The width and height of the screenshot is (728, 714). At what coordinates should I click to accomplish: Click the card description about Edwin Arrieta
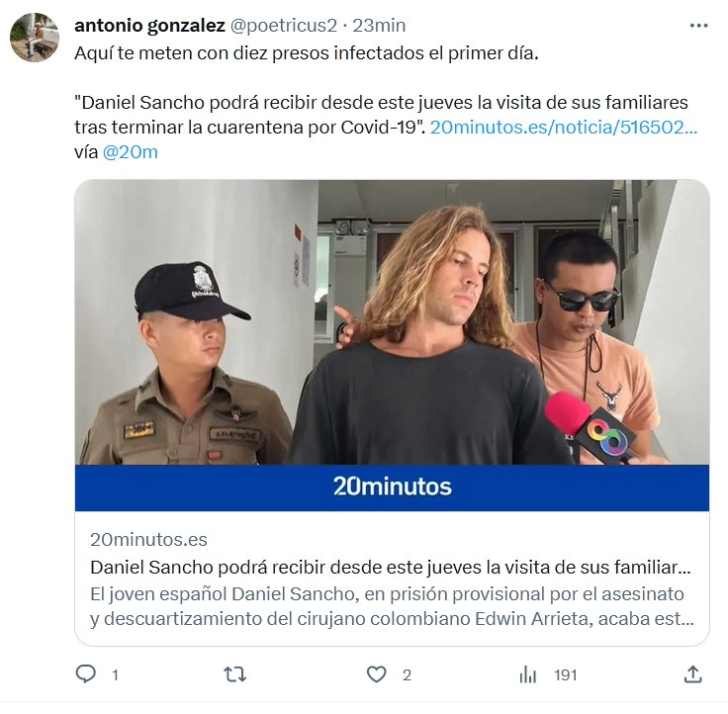tap(392, 606)
